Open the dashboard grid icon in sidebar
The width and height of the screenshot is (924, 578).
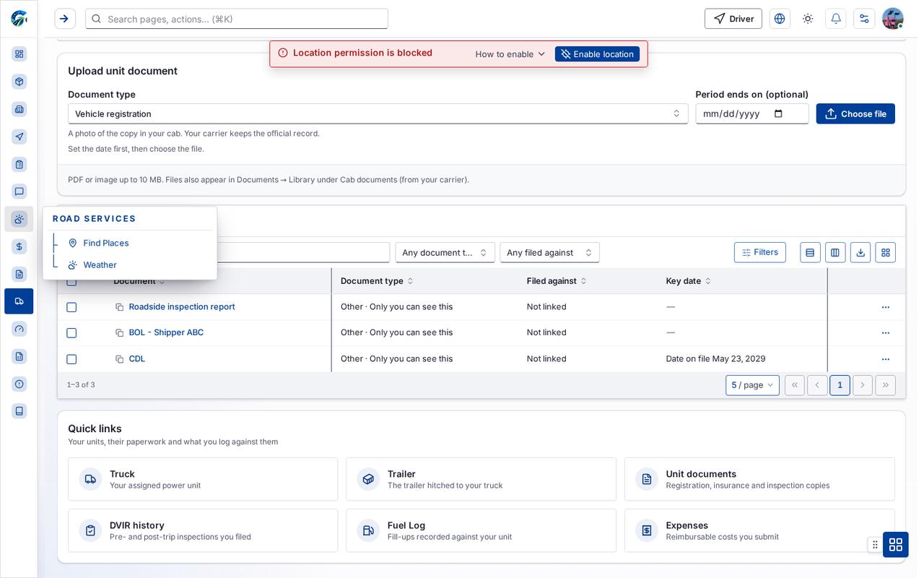[19, 54]
